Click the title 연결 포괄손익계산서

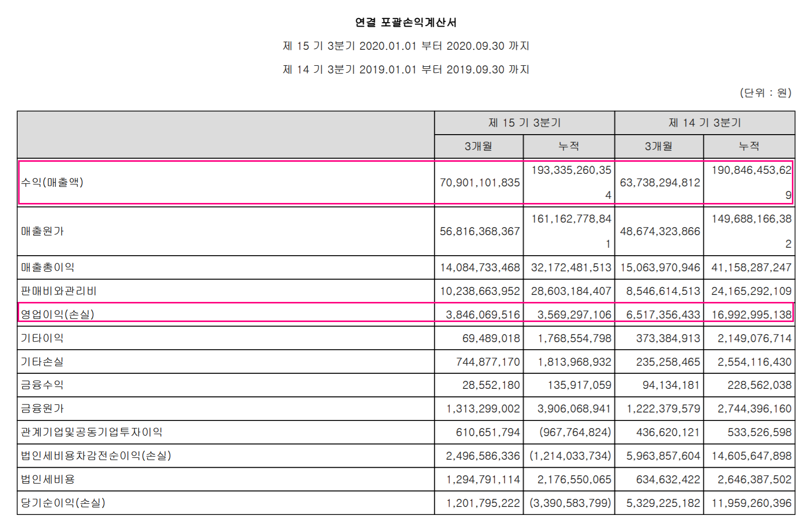point(406,23)
